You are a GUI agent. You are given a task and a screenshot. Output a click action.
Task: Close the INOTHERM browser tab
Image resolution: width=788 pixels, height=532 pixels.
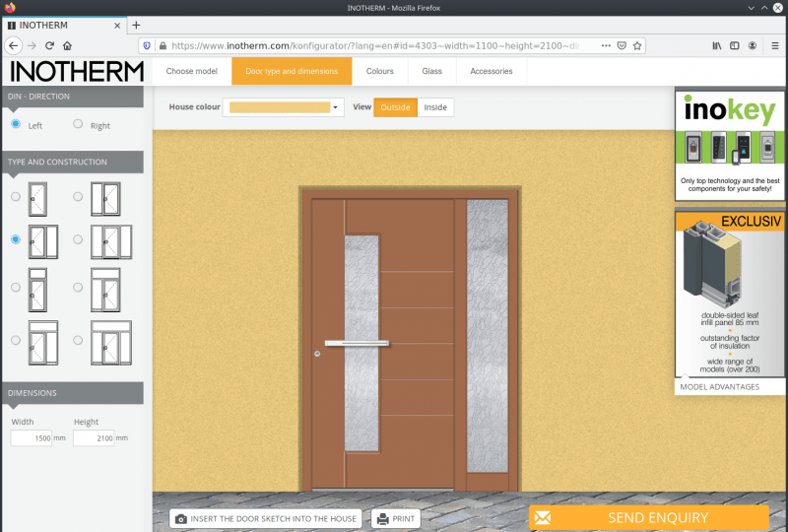tap(117, 26)
